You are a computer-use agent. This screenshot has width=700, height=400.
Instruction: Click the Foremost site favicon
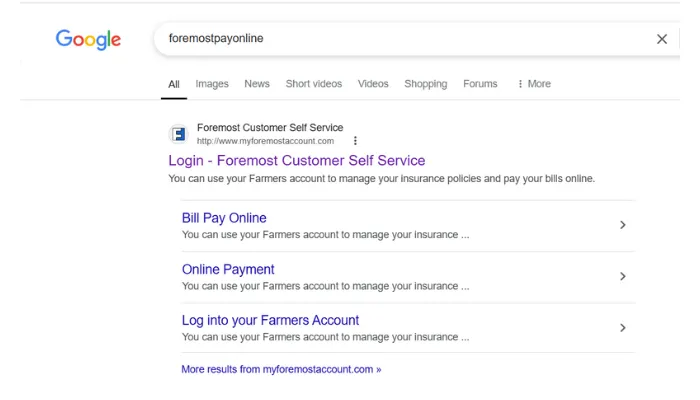[179, 134]
